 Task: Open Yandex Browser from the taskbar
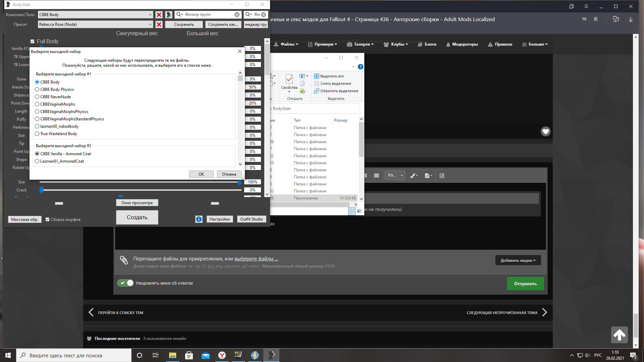[222, 355]
